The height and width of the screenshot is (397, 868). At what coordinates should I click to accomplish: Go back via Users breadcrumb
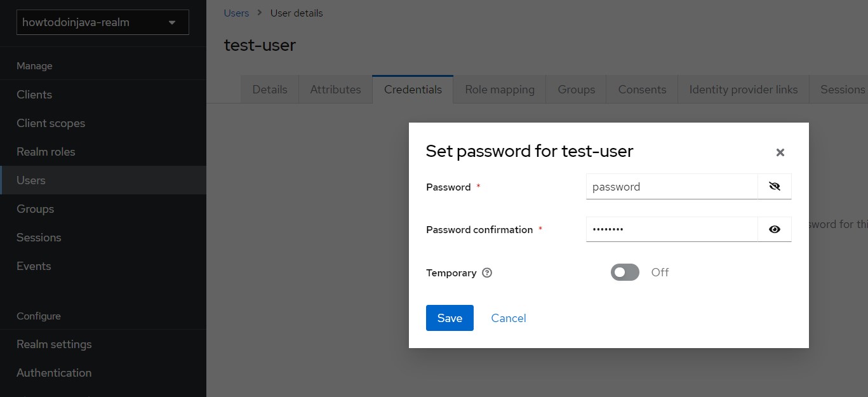coord(236,13)
